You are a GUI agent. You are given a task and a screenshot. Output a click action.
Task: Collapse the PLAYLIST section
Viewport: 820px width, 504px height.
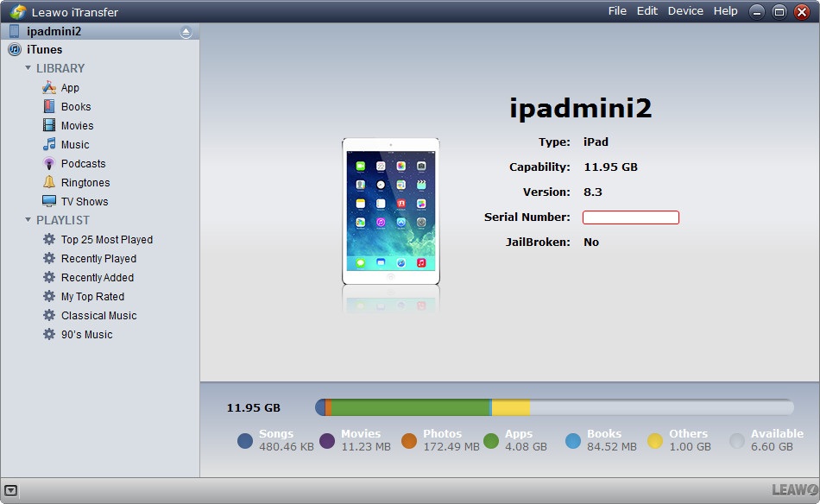click(x=28, y=221)
